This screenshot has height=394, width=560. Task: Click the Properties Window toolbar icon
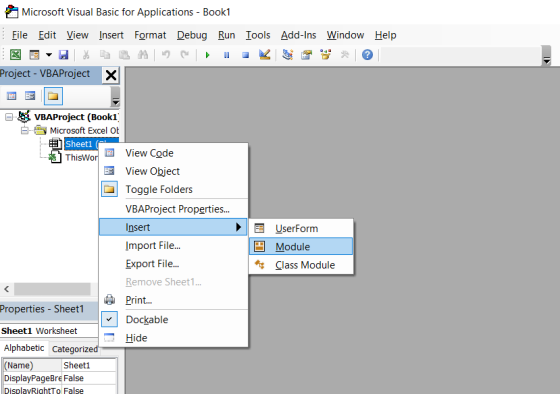point(306,55)
